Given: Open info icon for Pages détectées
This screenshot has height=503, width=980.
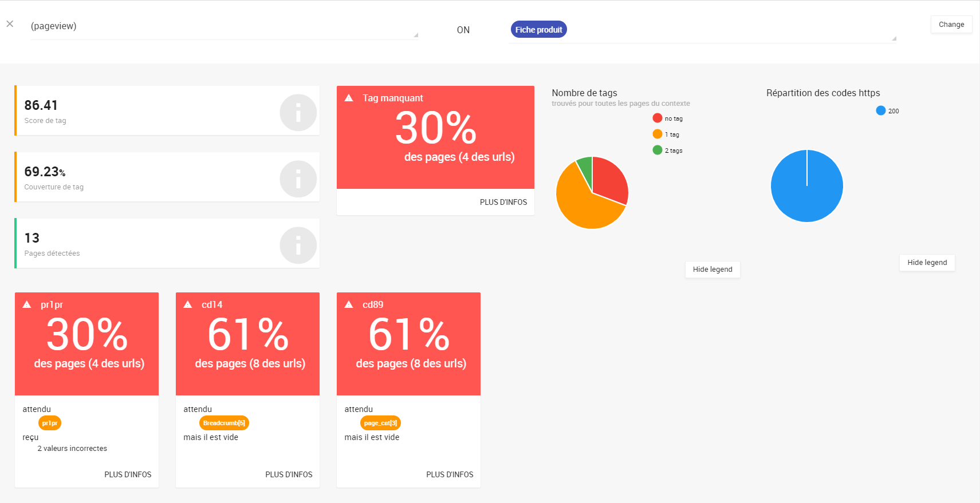Looking at the screenshot, I should [298, 245].
